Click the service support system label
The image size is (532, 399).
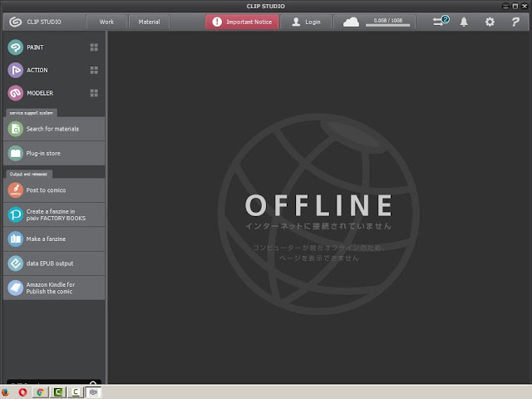point(32,113)
